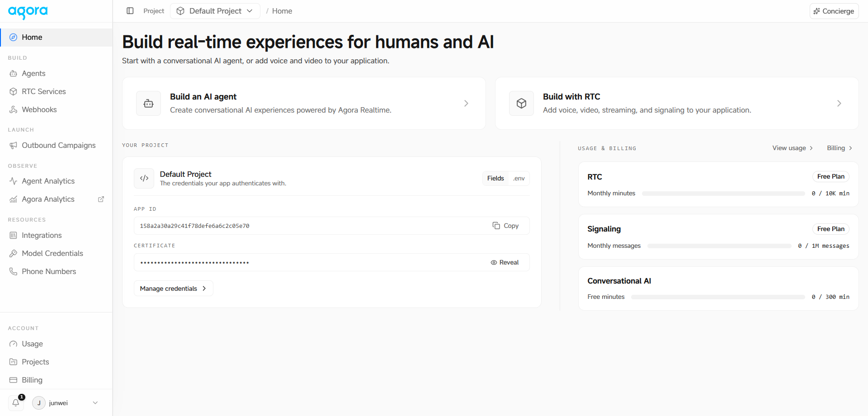Open Phone Numbers in the sidebar

(56, 272)
